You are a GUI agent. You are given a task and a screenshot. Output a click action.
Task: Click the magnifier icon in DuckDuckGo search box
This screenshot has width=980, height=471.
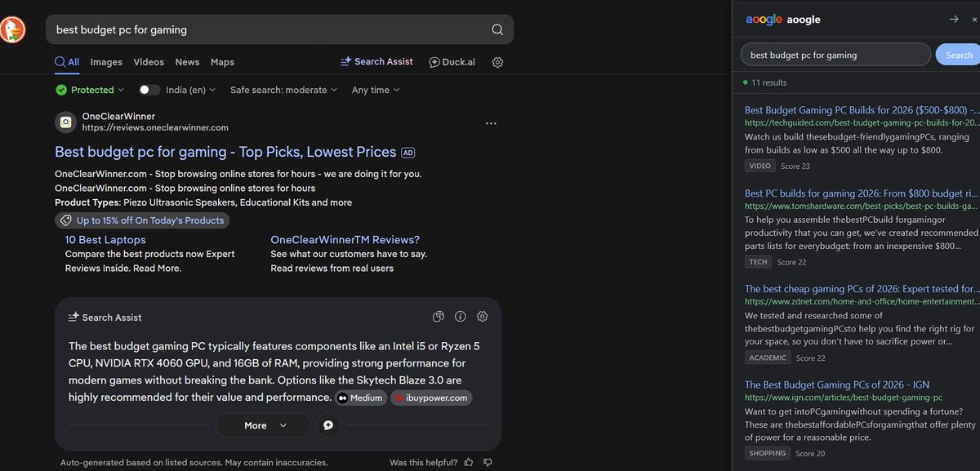[497, 29]
